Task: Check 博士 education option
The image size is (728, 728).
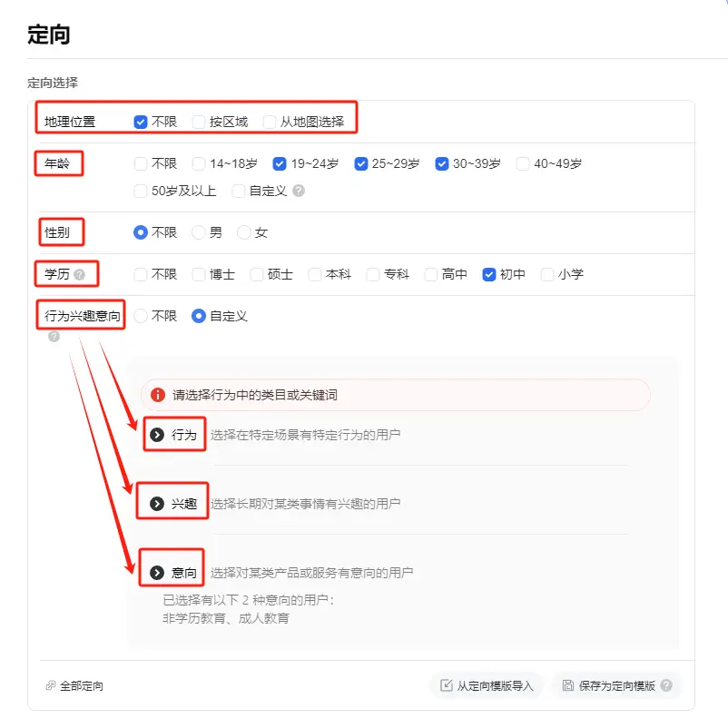Action: point(199,274)
